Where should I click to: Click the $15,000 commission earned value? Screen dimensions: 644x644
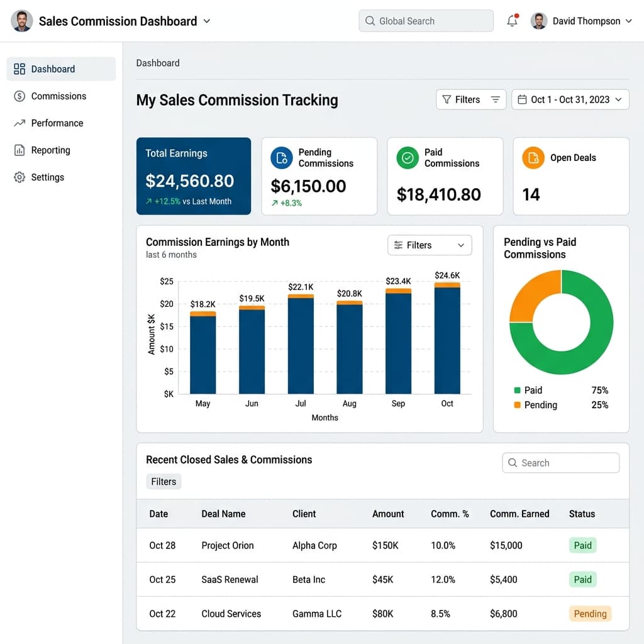[x=506, y=545]
